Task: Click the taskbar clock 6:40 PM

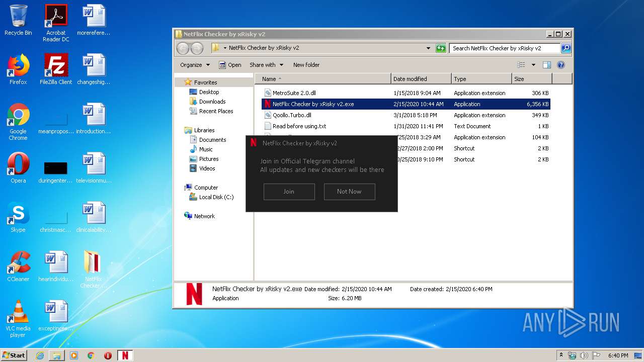Action: point(618,355)
